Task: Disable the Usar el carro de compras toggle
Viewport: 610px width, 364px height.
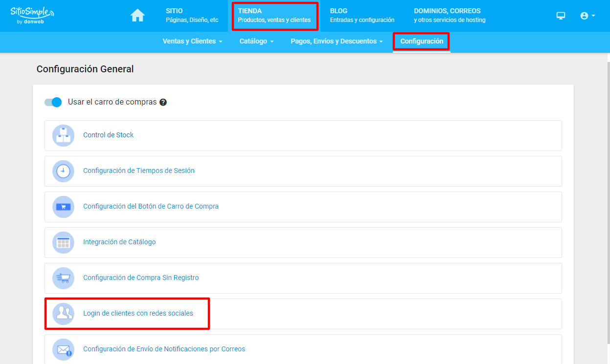Action: coord(53,102)
